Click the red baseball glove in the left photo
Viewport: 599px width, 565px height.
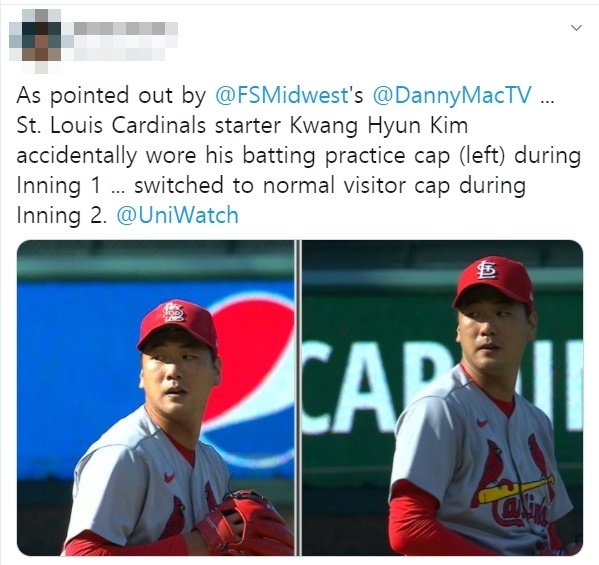coord(245,524)
